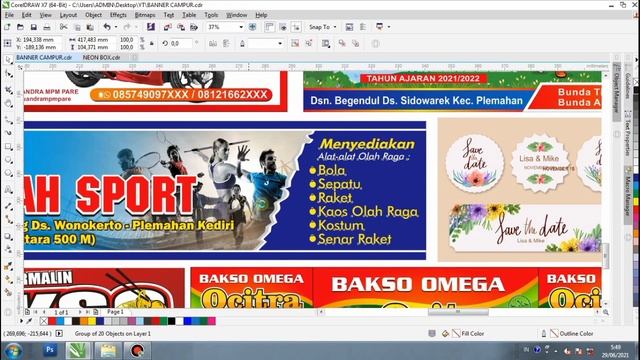The image size is (640, 360).
Task: Pick the red swatch in the palette
Action: [53, 321]
